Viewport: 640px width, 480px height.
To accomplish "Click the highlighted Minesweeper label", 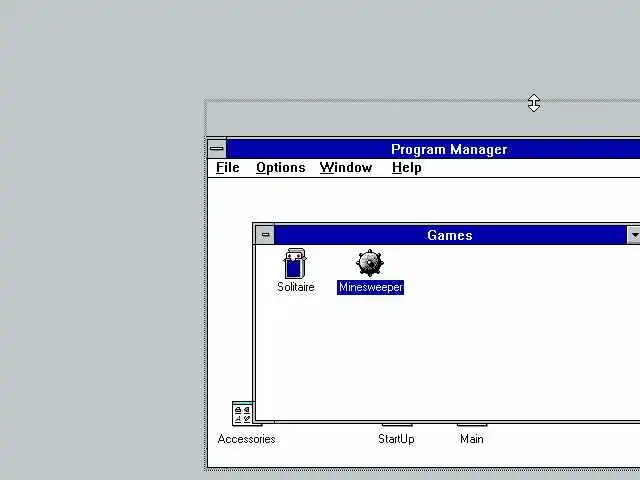I will pos(370,287).
